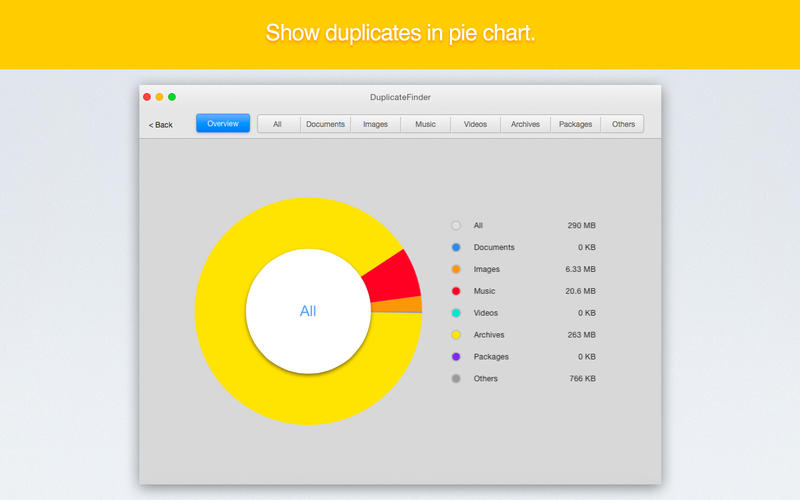Select the red Music slice in chart
The width and height of the screenshot is (800, 500).
pos(395,278)
